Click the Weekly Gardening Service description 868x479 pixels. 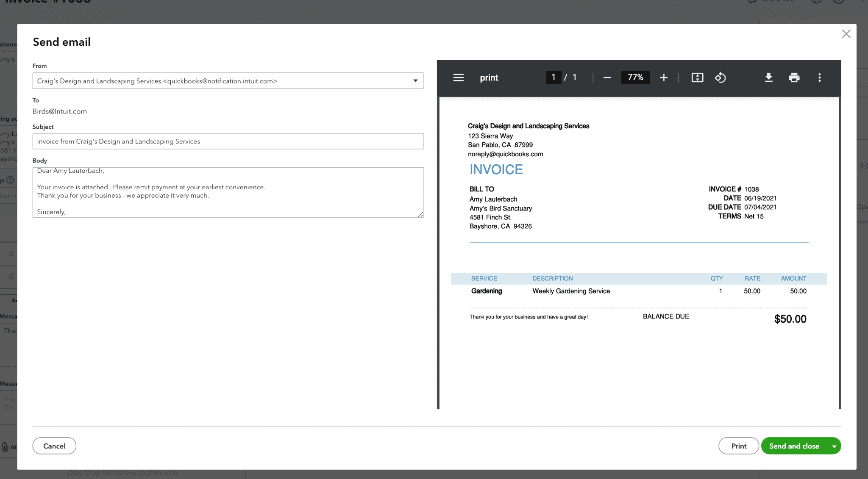(x=571, y=291)
